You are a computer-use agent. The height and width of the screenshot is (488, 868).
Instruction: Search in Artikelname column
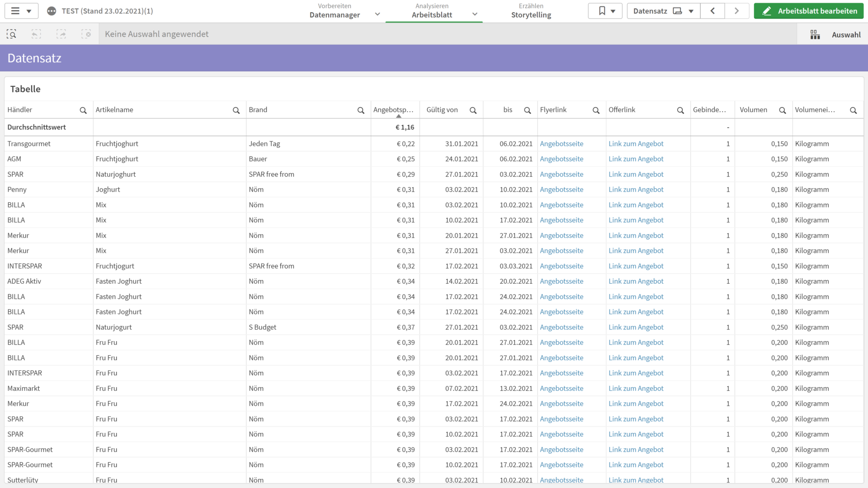(236, 110)
